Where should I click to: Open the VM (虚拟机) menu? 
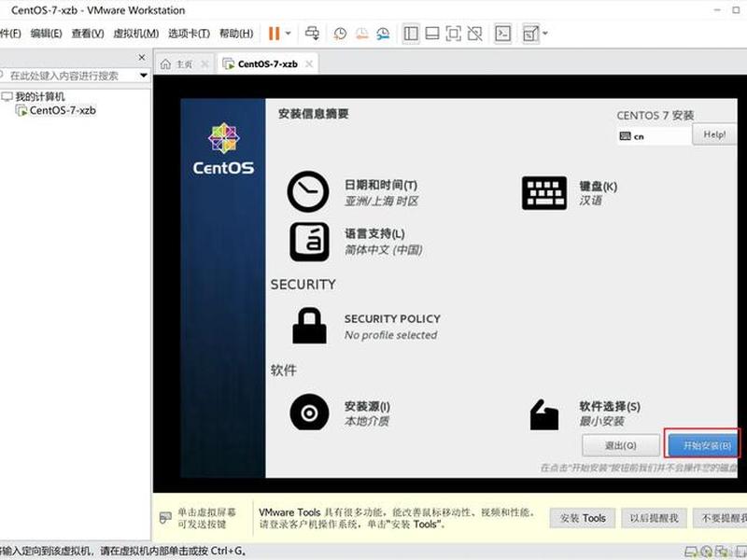coord(135,34)
